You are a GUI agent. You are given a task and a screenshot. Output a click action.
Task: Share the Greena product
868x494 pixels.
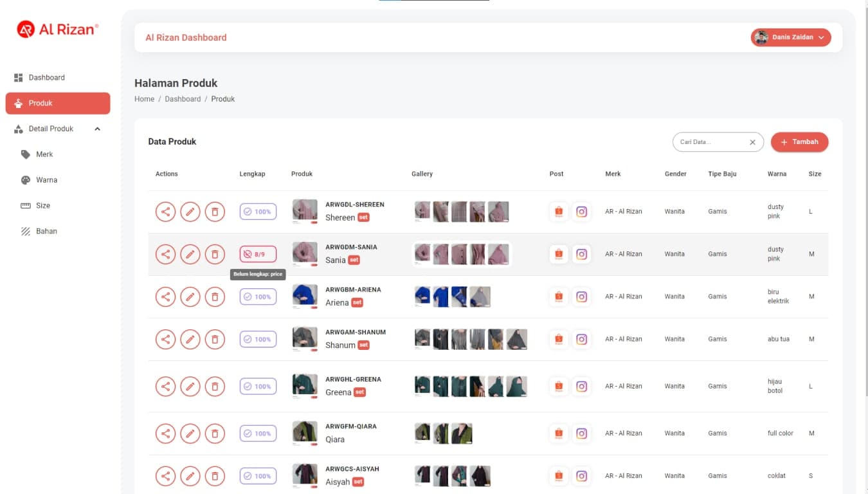[x=165, y=386]
